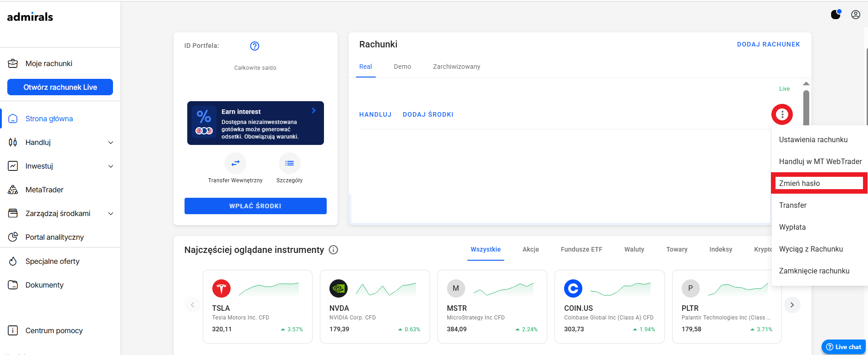Show previous instruments carousel arrow
Screen dimensions: 868x355
click(192, 305)
